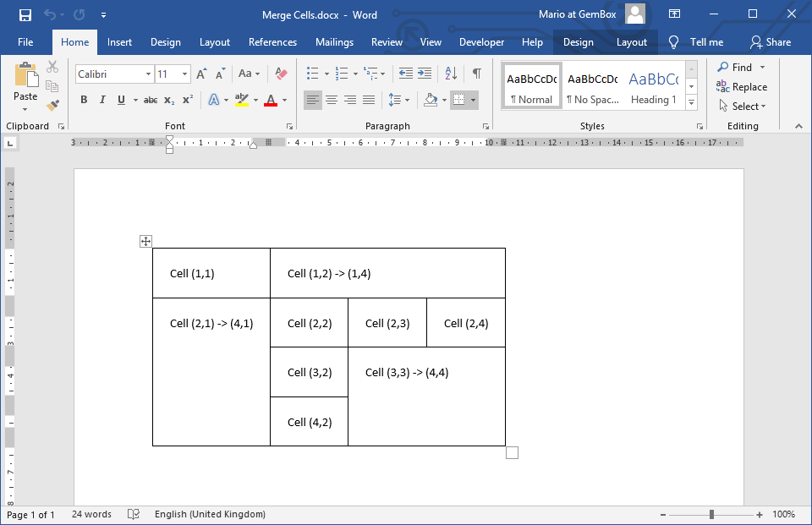Open the Calibri font name dropdown
The width and height of the screenshot is (812, 525).
point(148,74)
